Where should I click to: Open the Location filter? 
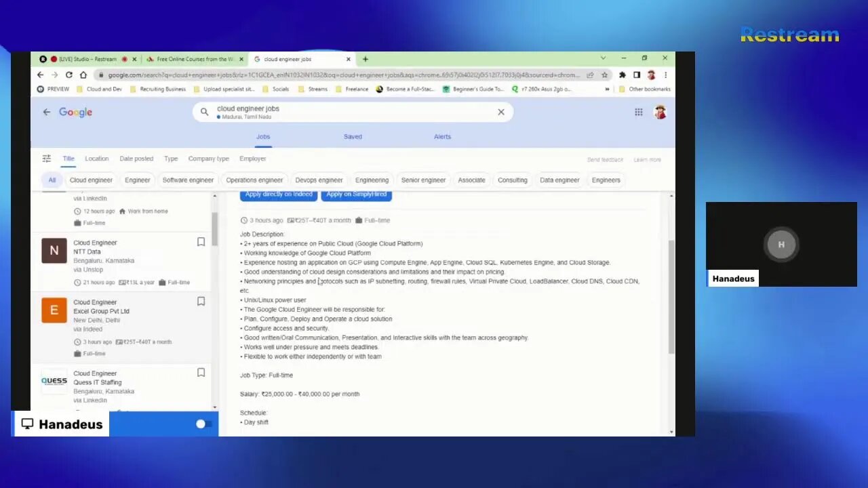pyautogui.click(x=96, y=159)
